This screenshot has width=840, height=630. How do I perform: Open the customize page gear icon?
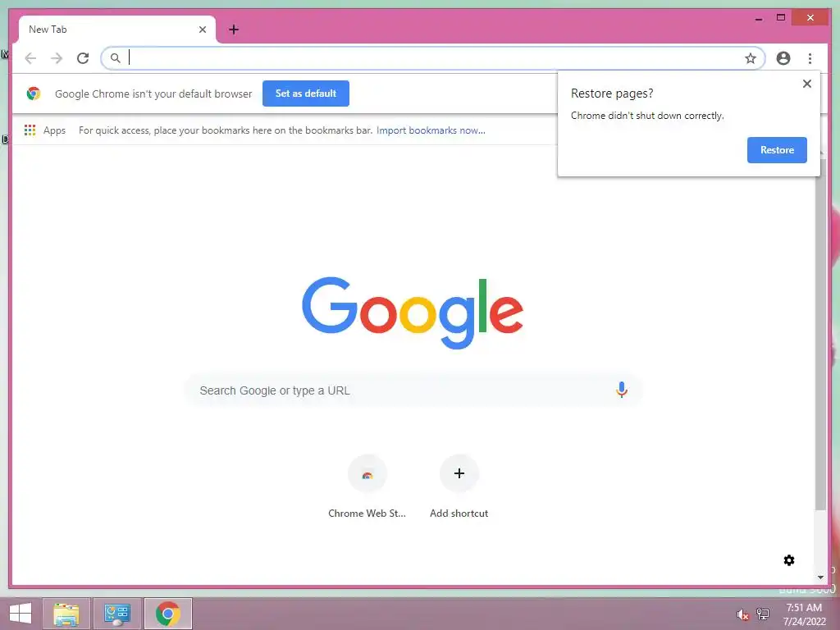(788, 560)
